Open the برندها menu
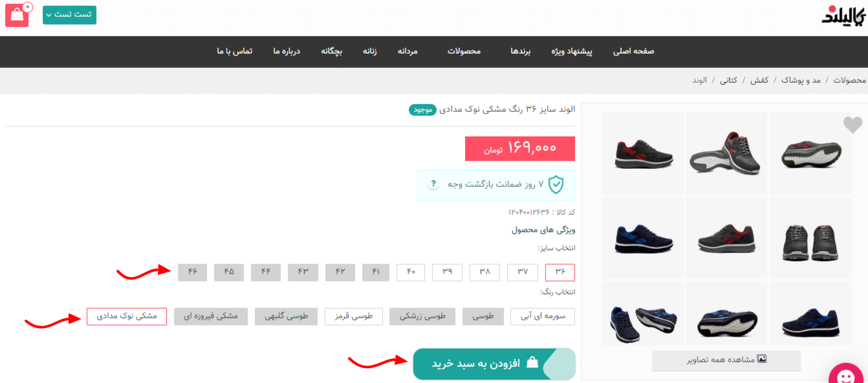The image size is (868, 383). [521, 51]
